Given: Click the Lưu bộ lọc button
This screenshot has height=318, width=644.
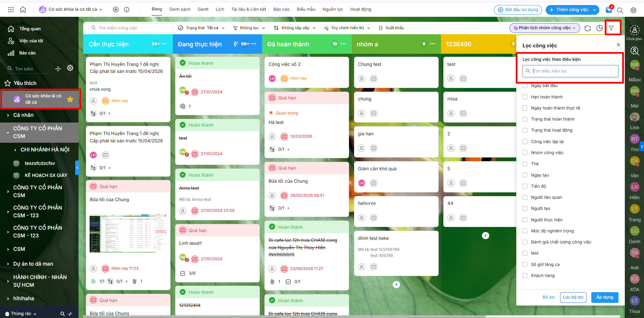Looking at the screenshot, I should point(573,297).
